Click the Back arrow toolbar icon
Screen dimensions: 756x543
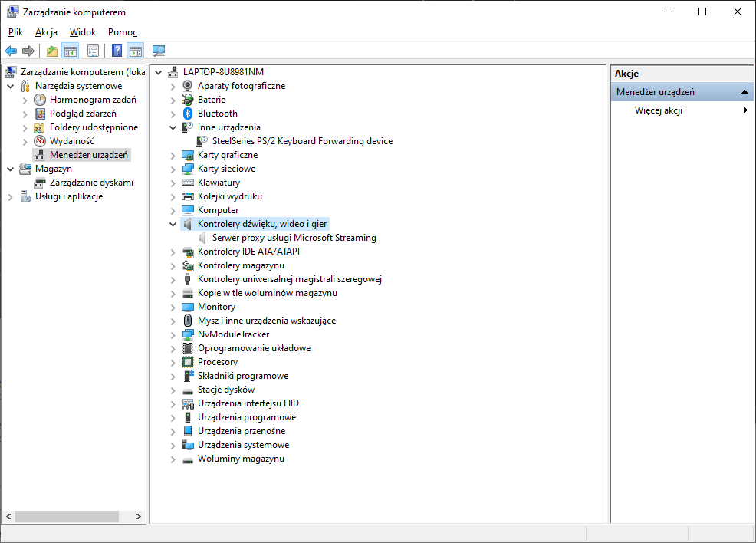click(11, 51)
